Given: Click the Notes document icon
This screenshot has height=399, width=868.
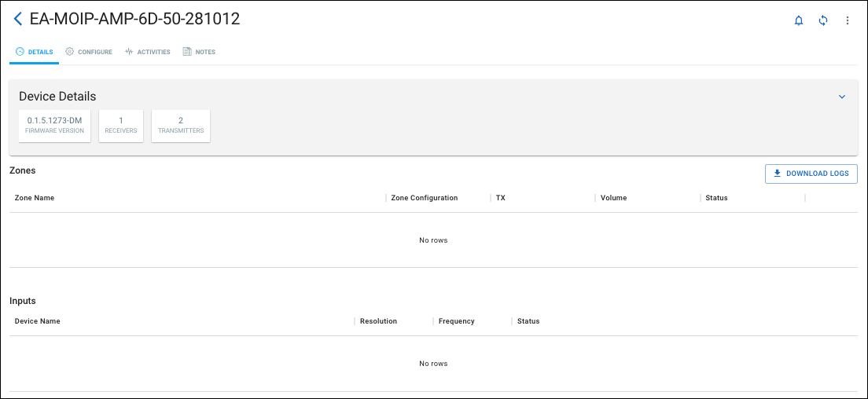Looking at the screenshot, I should click(x=187, y=52).
